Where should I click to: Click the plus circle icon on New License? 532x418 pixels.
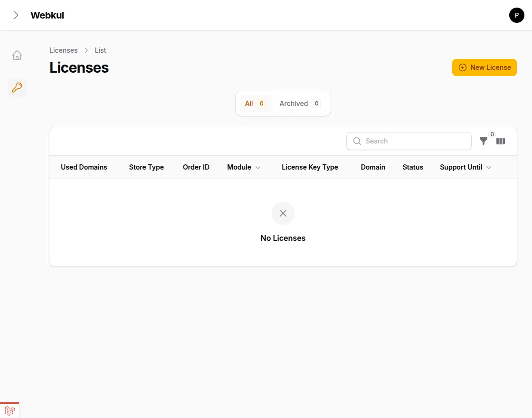(x=462, y=67)
